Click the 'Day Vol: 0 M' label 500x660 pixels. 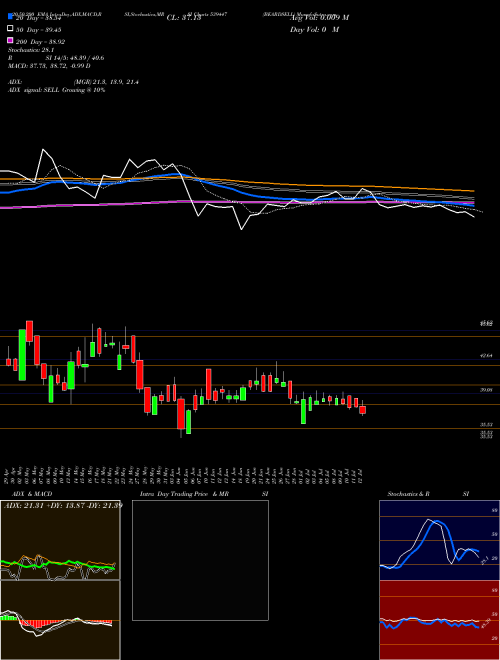314,29
